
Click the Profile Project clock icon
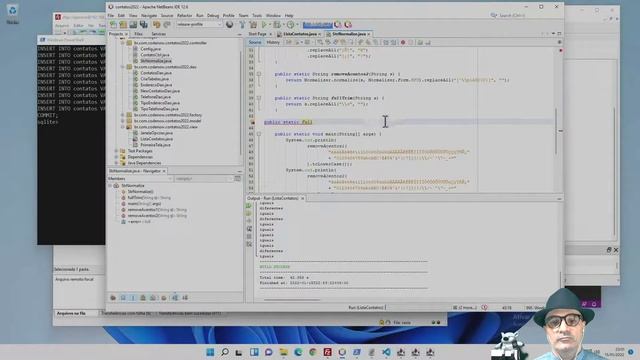pos(290,24)
